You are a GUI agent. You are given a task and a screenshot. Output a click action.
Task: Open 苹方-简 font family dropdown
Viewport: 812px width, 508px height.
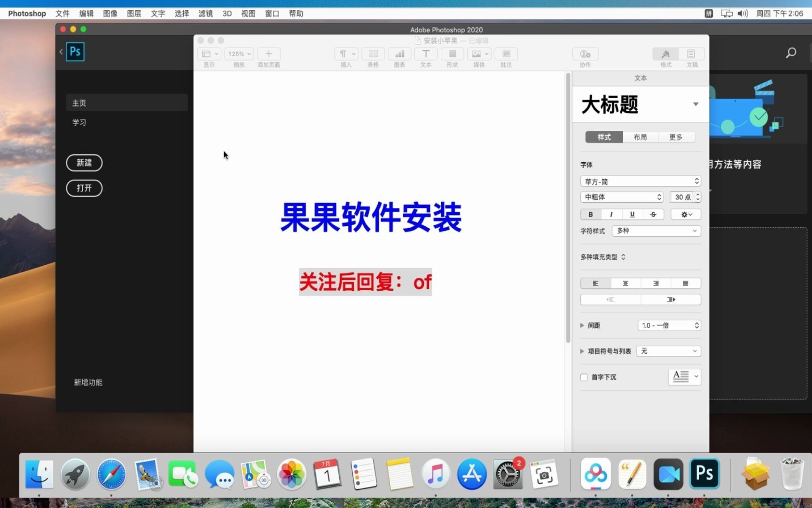tap(640, 181)
